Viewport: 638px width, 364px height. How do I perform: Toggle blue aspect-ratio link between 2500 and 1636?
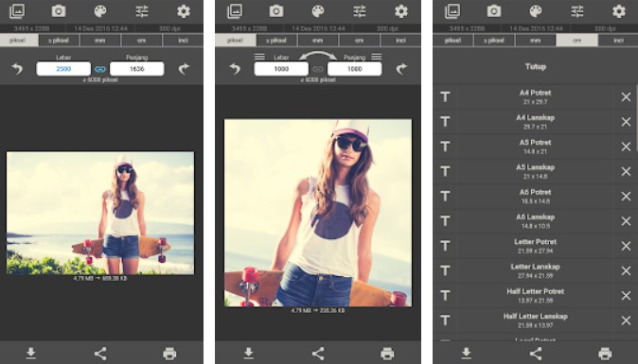pyautogui.click(x=100, y=69)
